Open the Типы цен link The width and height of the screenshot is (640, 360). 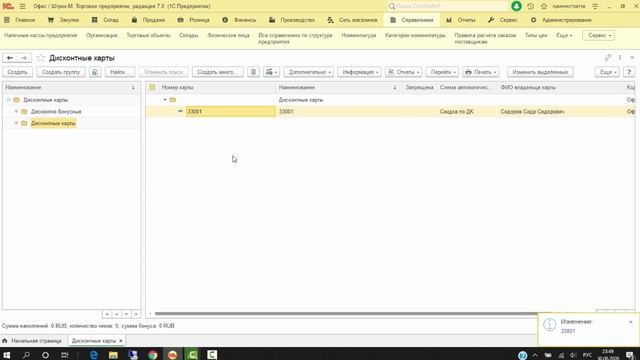click(x=536, y=36)
